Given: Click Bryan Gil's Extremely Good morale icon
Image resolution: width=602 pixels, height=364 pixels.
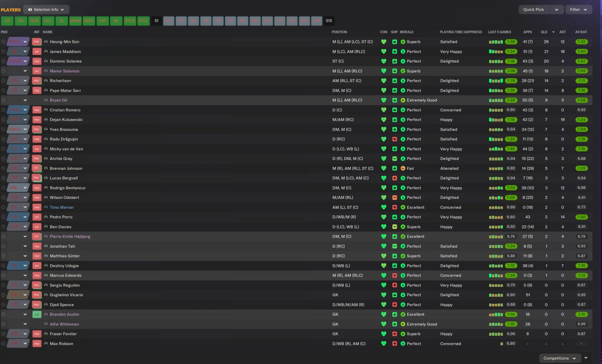Looking at the screenshot, I should tap(403, 100).
